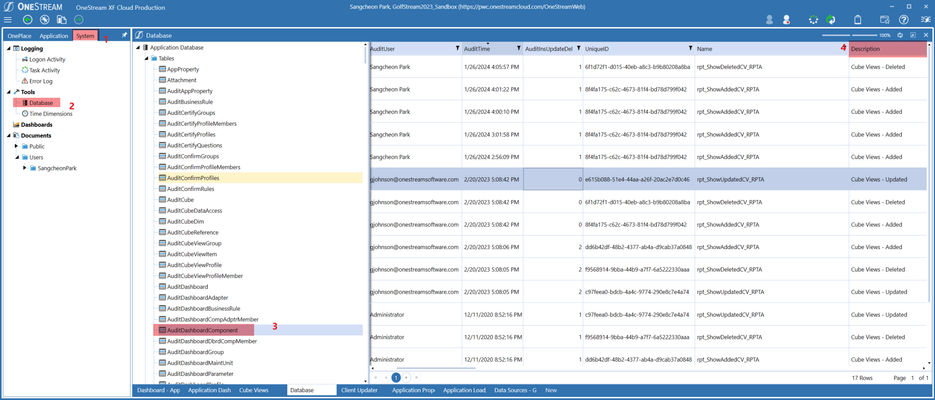Close the Database page with the X
This screenshot has height=400, width=935.
(926, 35)
